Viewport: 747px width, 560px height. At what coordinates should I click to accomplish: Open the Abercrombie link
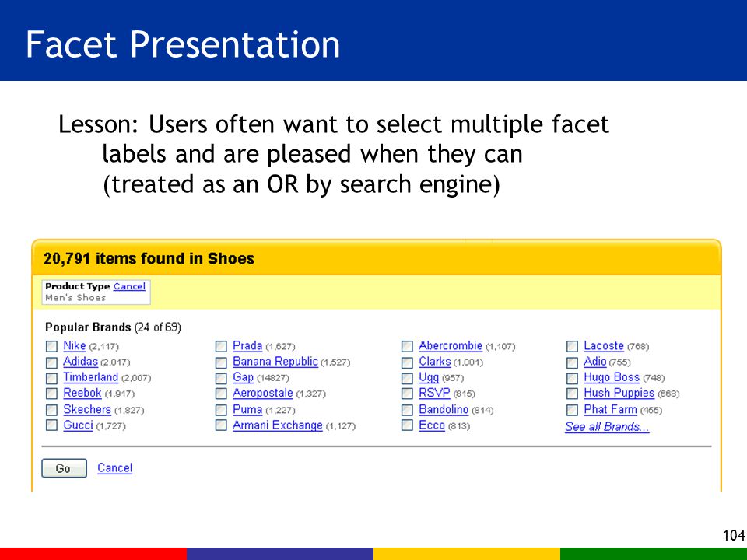pyautogui.click(x=451, y=345)
